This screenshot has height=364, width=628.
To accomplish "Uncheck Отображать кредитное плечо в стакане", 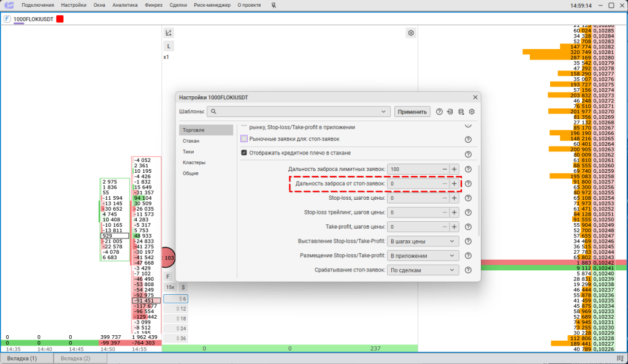I will coord(244,153).
